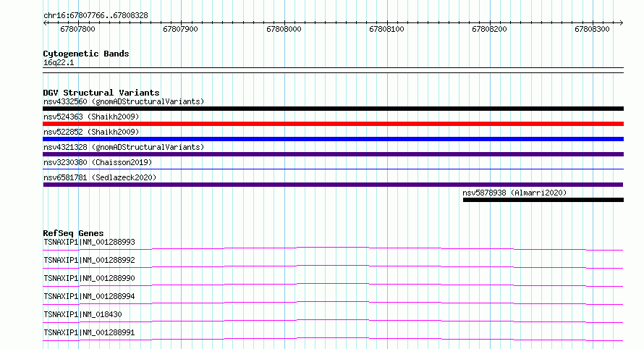
Task: Select transcript TSNAXIP1|NM_001288992
Action: 89,260
